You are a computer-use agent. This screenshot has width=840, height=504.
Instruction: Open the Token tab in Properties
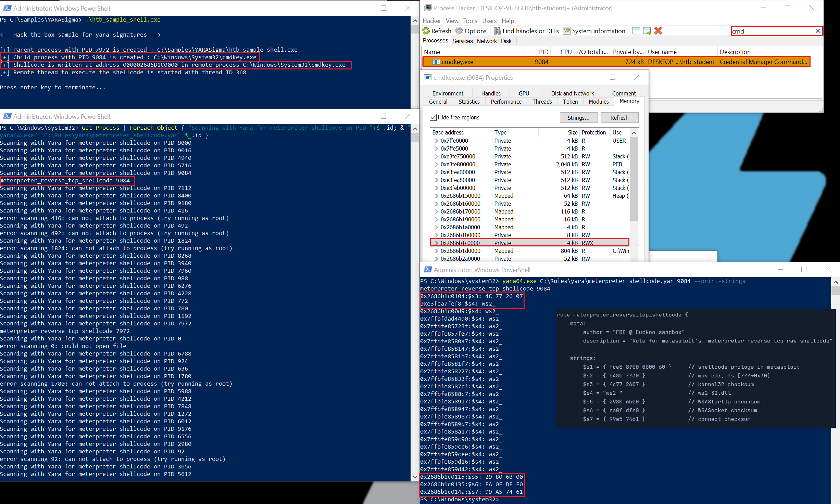click(x=570, y=102)
